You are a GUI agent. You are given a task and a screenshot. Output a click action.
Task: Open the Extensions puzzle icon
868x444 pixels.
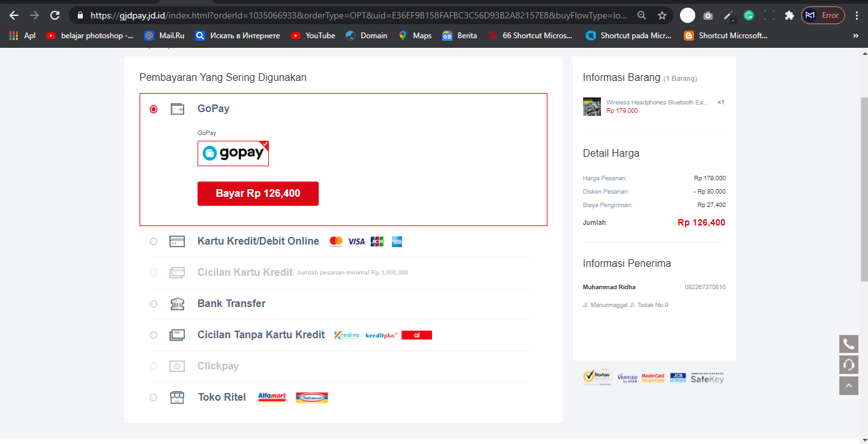(x=790, y=15)
